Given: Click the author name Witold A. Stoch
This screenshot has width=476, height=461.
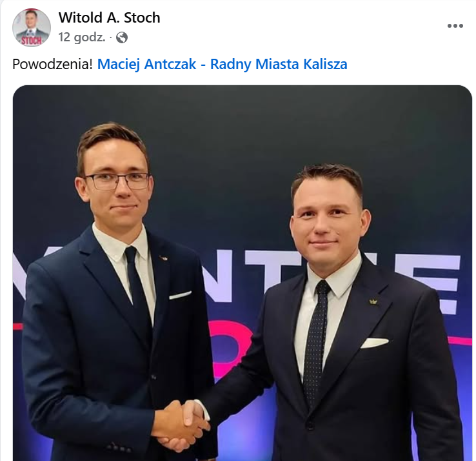Looking at the screenshot, I should (x=109, y=17).
